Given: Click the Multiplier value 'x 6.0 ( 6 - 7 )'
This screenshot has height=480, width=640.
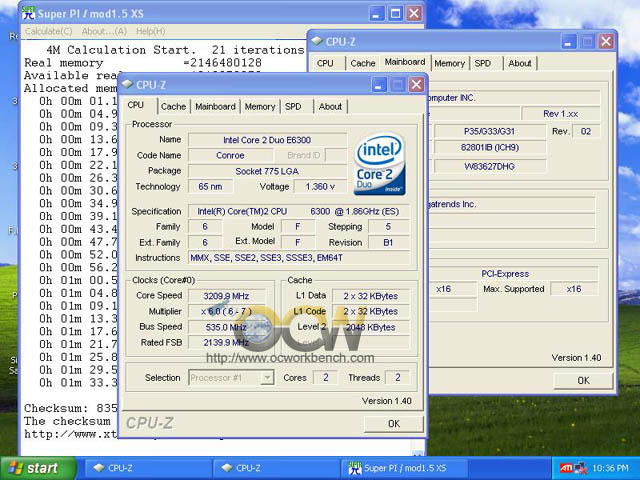Looking at the screenshot, I should pos(227,311).
